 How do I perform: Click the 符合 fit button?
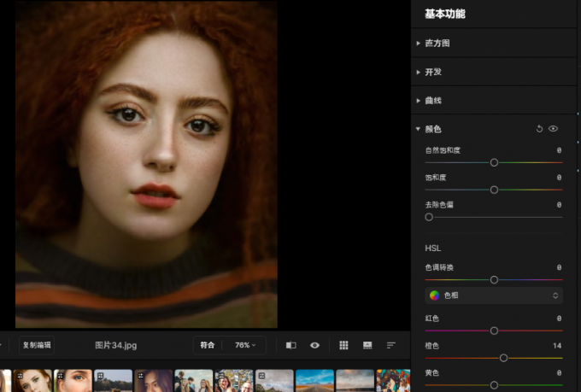tap(207, 345)
